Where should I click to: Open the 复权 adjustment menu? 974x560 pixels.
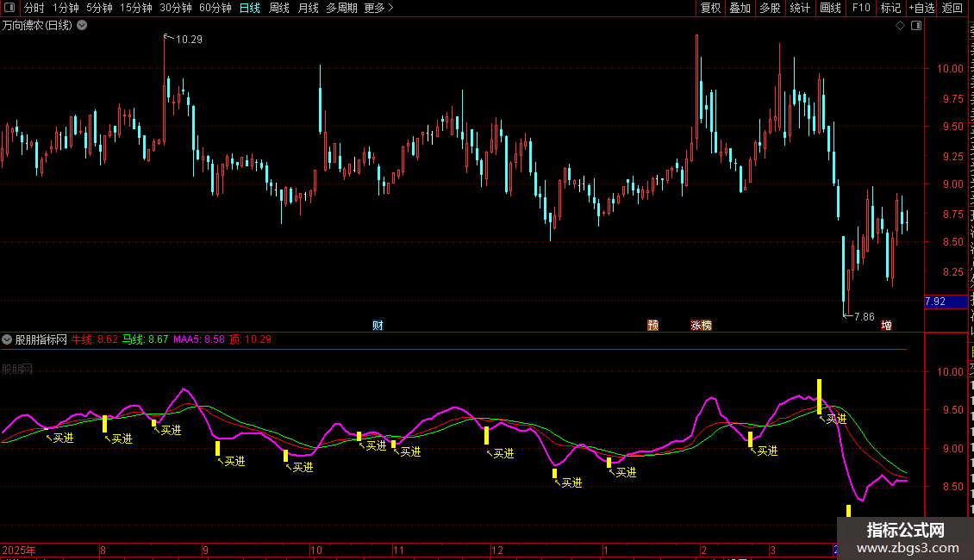tap(710, 8)
